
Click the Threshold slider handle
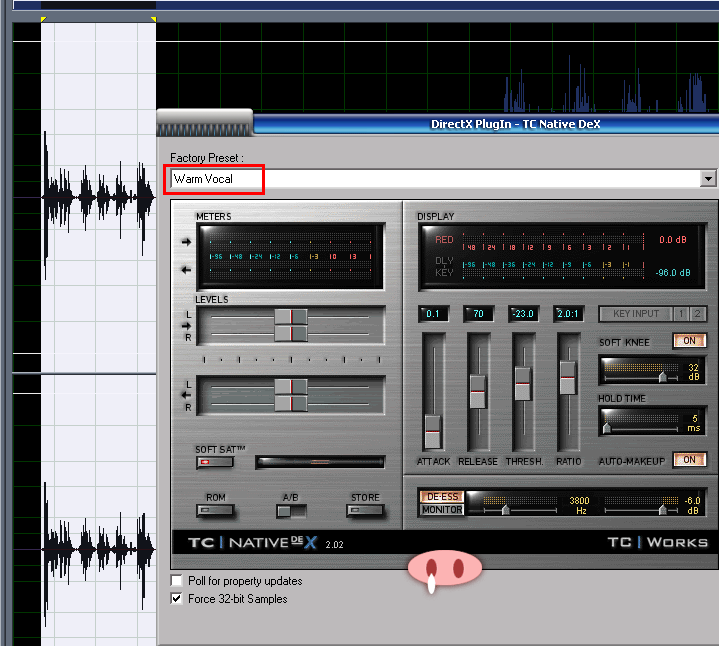coord(523,383)
